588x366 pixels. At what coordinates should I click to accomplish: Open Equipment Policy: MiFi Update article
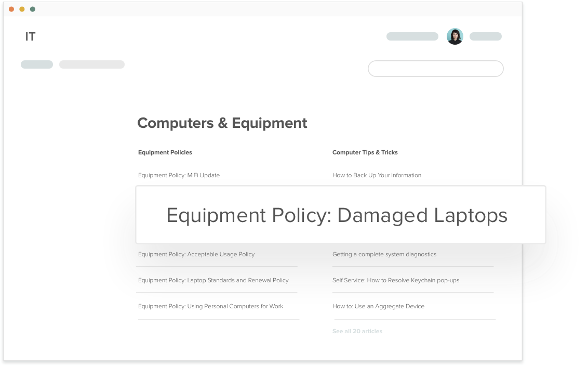[x=179, y=175]
